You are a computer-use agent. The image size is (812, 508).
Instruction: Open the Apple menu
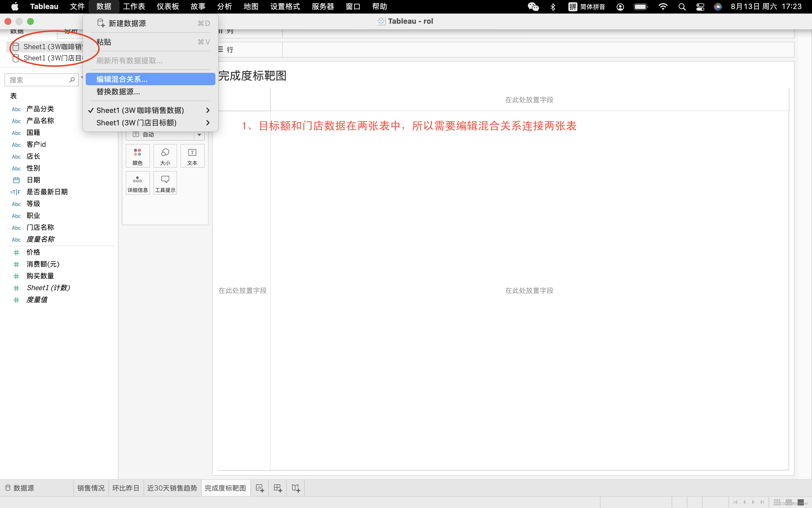point(15,7)
